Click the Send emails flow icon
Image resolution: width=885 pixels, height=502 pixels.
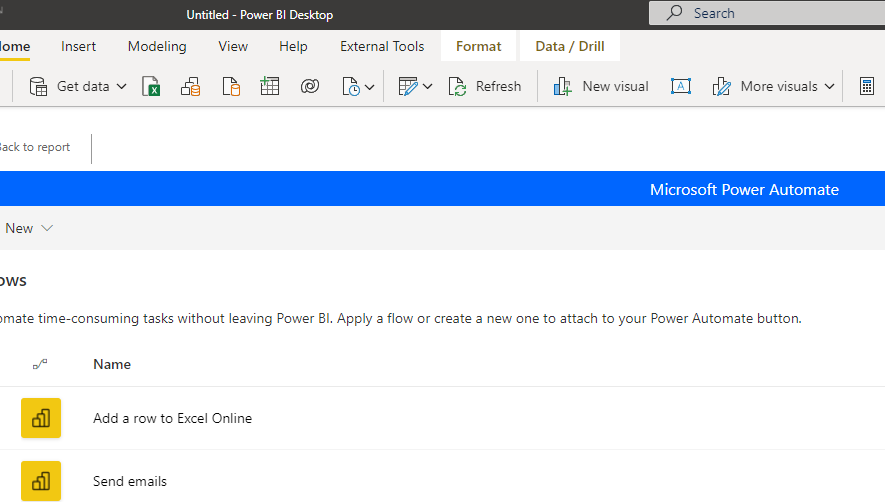pos(41,481)
